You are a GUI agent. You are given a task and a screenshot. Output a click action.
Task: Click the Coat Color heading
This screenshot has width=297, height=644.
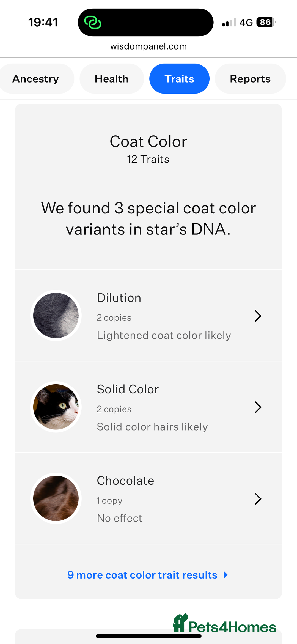pos(148,141)
